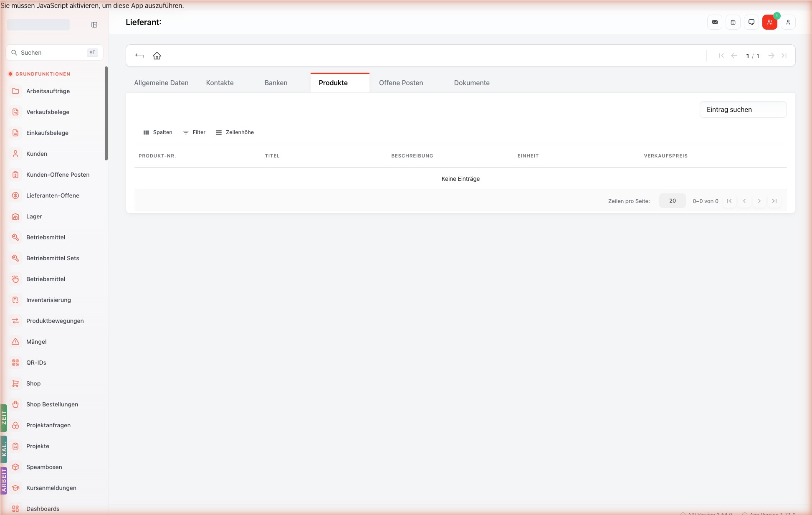
Task: Jump to last table page
Action: [774, 201]
